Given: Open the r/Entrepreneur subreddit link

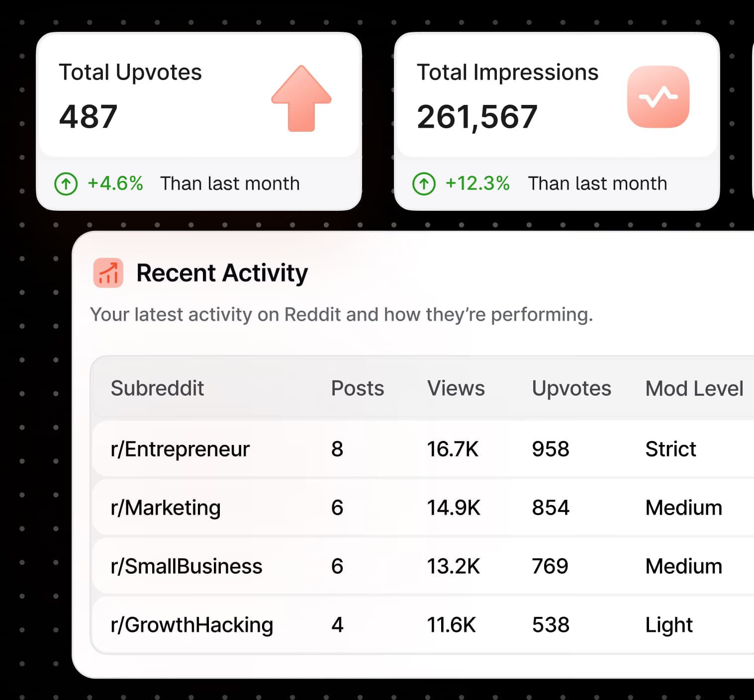Looking at the screenshot, I should 180,449.
